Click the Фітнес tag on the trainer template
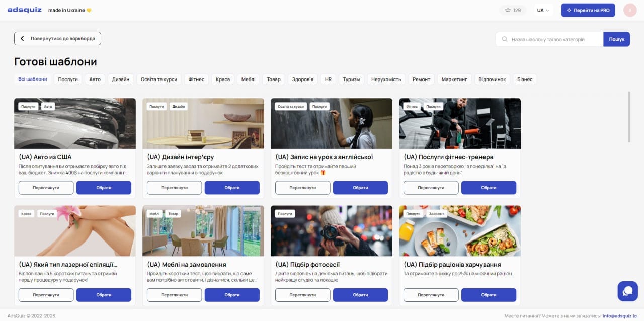The height and width of the screenshot is (321, 644). 412,106
